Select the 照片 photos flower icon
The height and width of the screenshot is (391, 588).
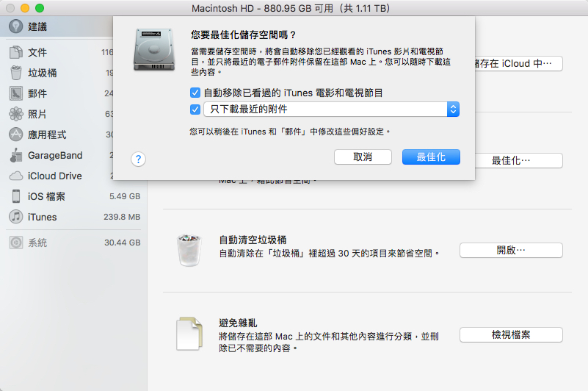pos(15,114)
